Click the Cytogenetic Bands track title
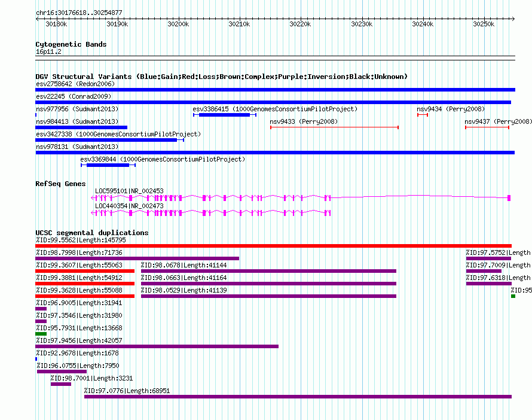 [x=71, y=44]
